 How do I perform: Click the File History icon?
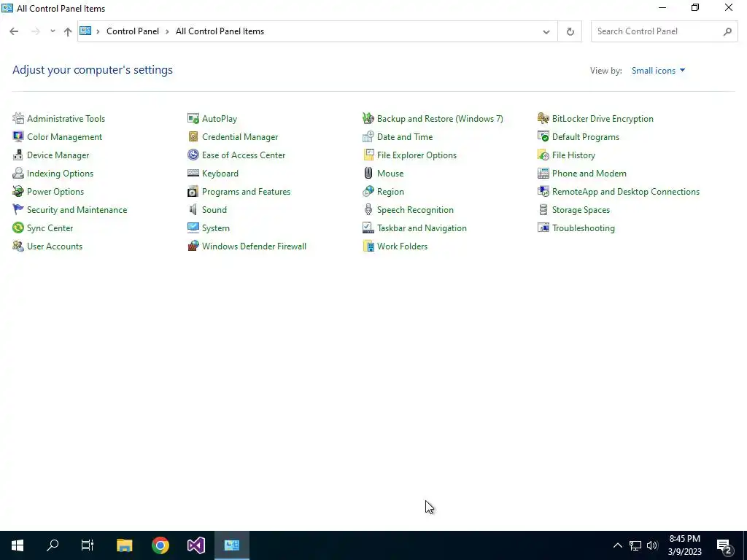(543, 155)
